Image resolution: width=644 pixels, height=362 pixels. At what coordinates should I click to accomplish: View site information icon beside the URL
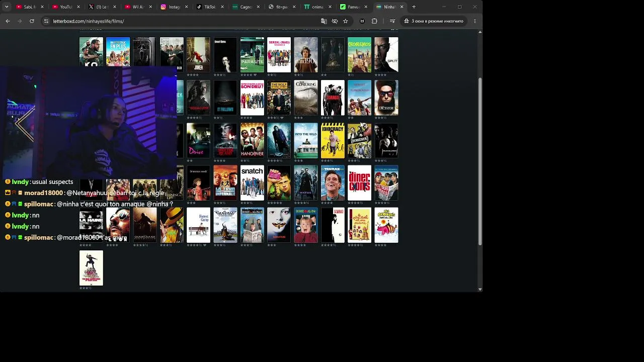[46, 21]
